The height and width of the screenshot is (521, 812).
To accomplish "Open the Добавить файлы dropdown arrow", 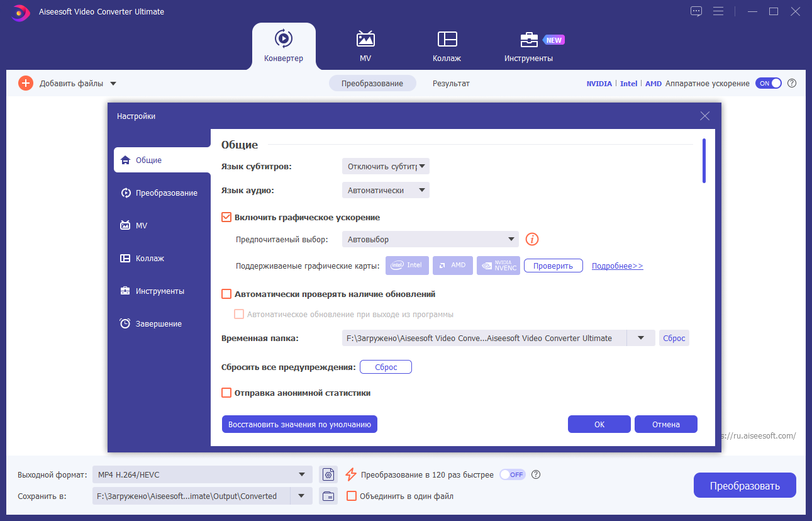I will [113, 83].
